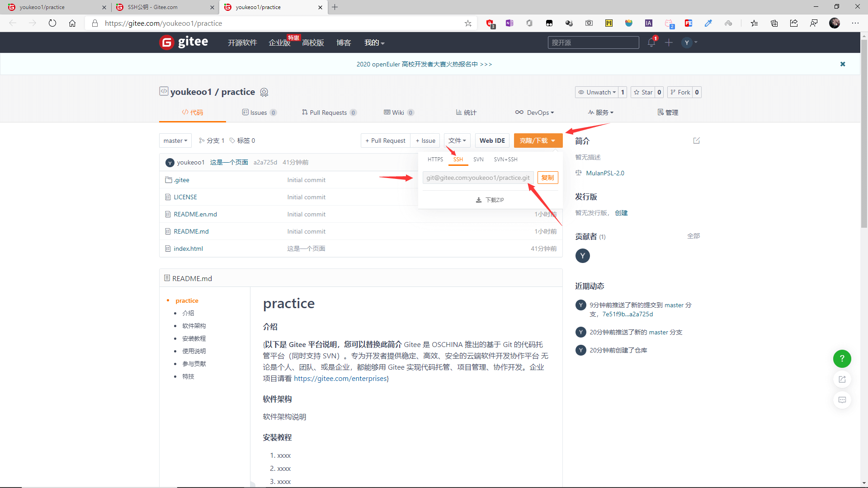Image resolution: width=868 pixels, height=488 pixels.
Task: Click the SSH clone URL field
Action: click(x=478, y=178)
